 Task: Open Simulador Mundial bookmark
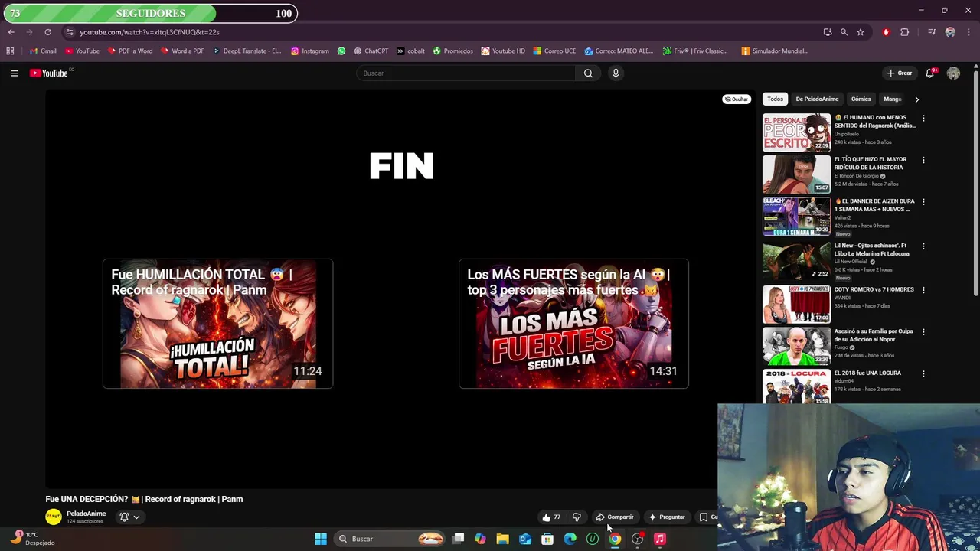(x=775, y=51)
